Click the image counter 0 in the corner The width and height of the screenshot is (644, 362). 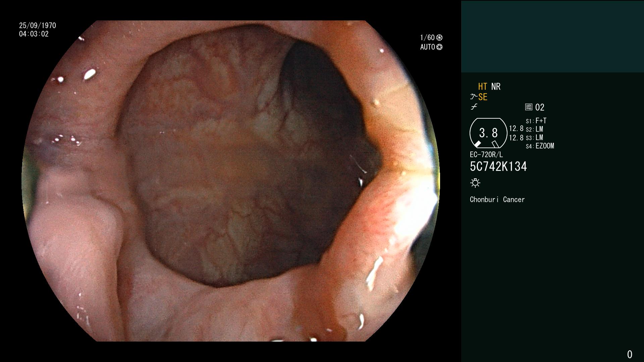pos(630,354)
